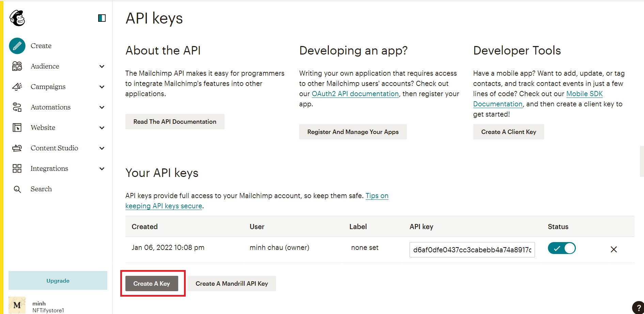This screenshot has width=644, height=314.
Task: Click the Campaigns megaphone icon
Action: pos(17,87)
